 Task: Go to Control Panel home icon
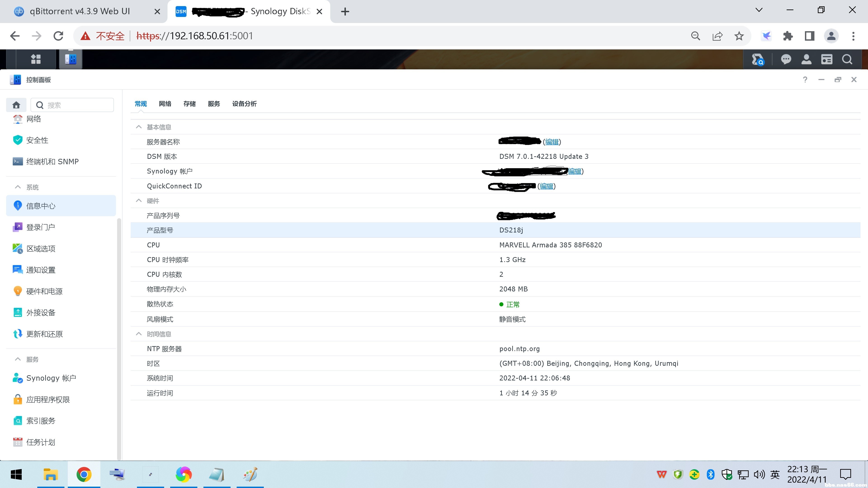(x=16, y=105)
